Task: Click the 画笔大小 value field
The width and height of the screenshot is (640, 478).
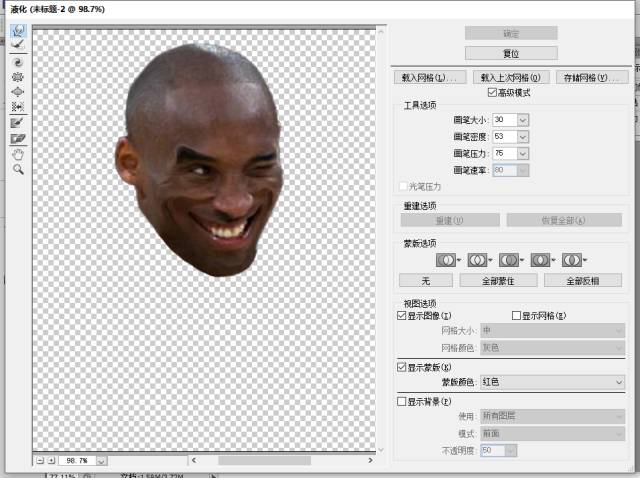Action: pyautogui.click(x=505, y=120)
